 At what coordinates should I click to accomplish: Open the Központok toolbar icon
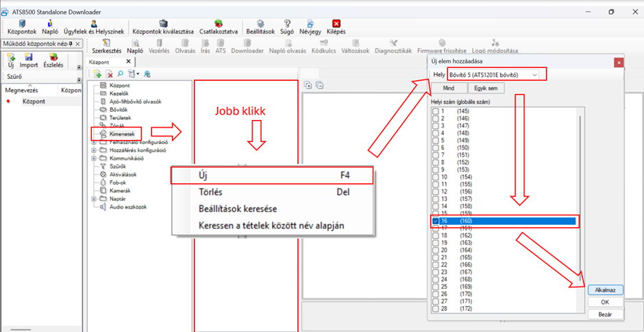click(22, 23)
